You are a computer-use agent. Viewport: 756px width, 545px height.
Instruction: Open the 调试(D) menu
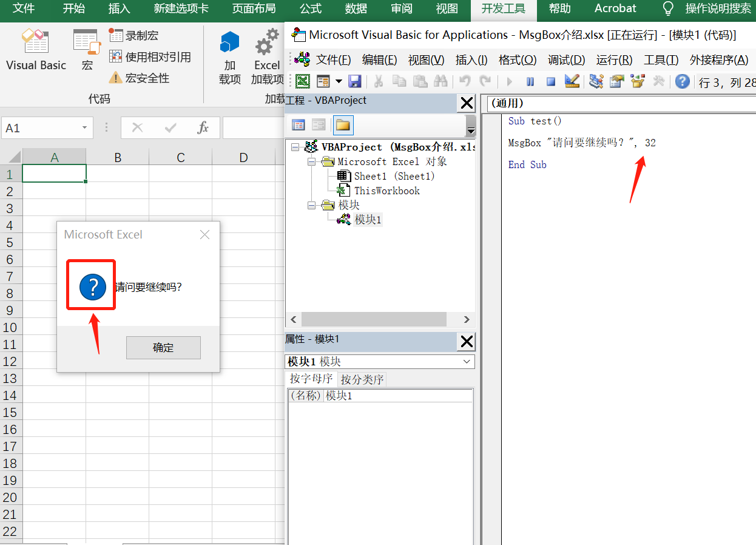pos(566,59)
